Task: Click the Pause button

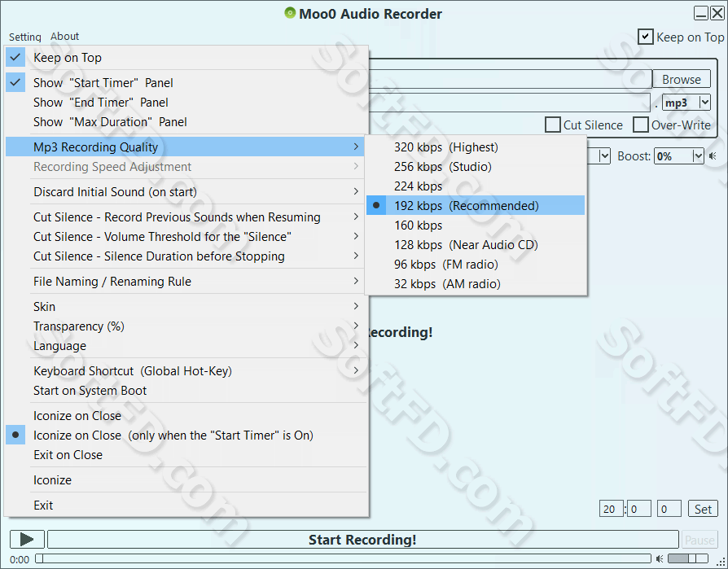Action: [x=699, y=540]
